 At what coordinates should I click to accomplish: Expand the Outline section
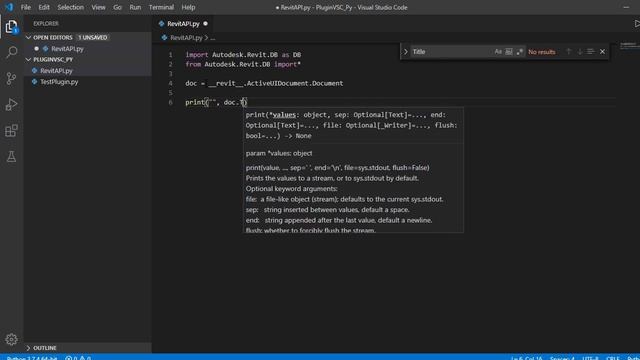[29, 348]
